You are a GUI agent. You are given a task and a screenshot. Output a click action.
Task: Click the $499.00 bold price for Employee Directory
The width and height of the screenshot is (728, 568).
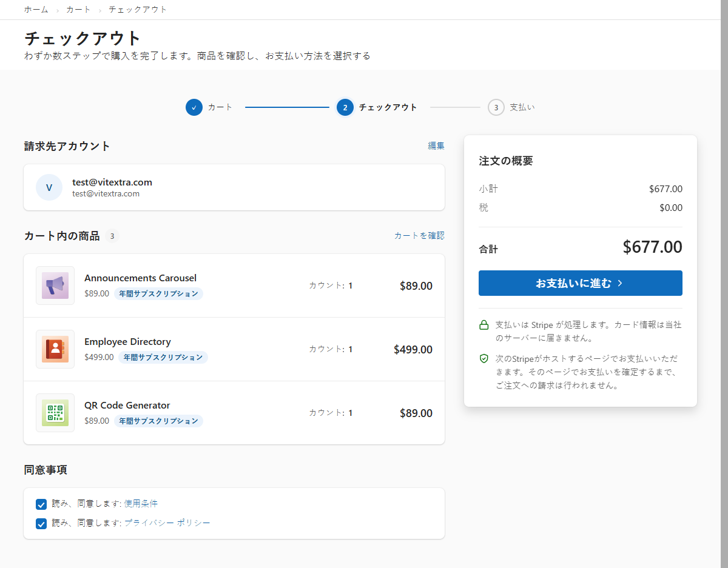tap(413, 349)
